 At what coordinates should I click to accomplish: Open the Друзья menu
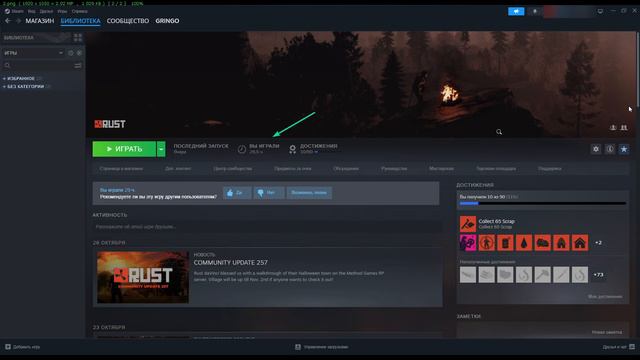tap(46, 11)
